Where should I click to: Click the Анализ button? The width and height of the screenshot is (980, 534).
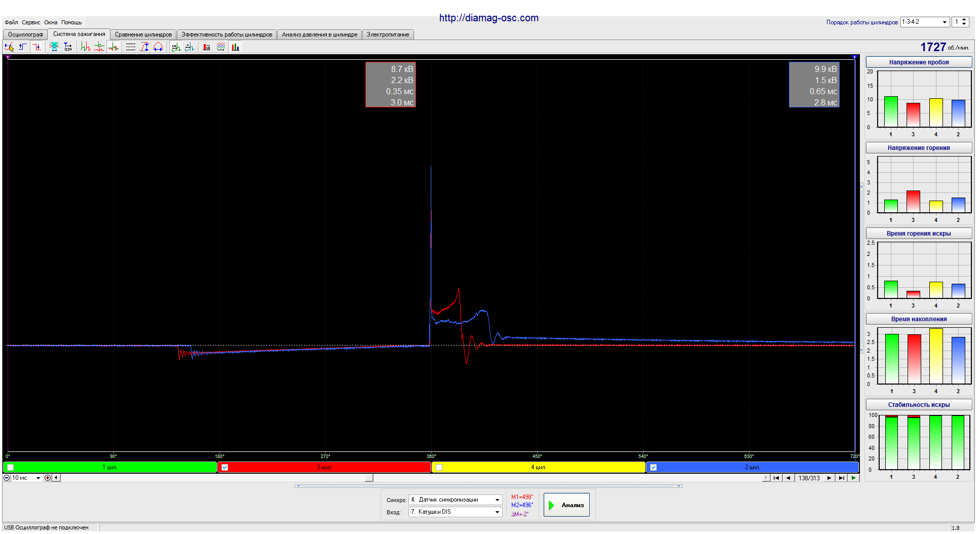pyautogui.click(x=567, y=505)
